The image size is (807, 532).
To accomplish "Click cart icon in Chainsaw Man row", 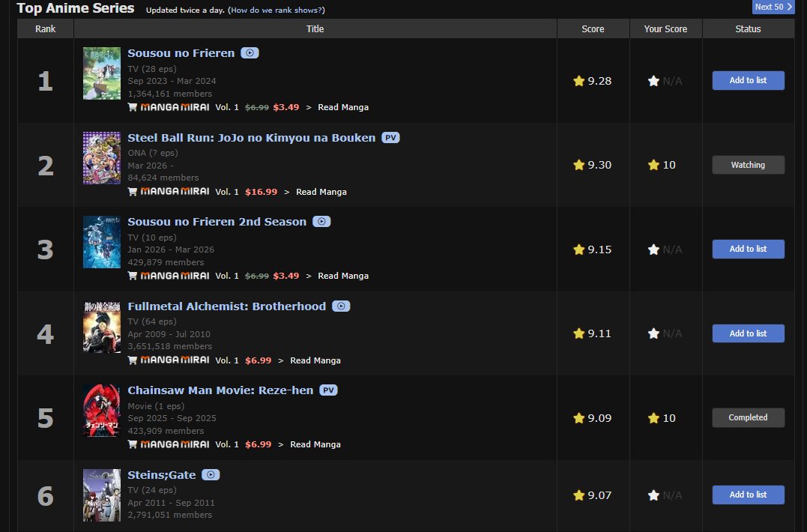I will pyautogui.click(x=133, y=444).
